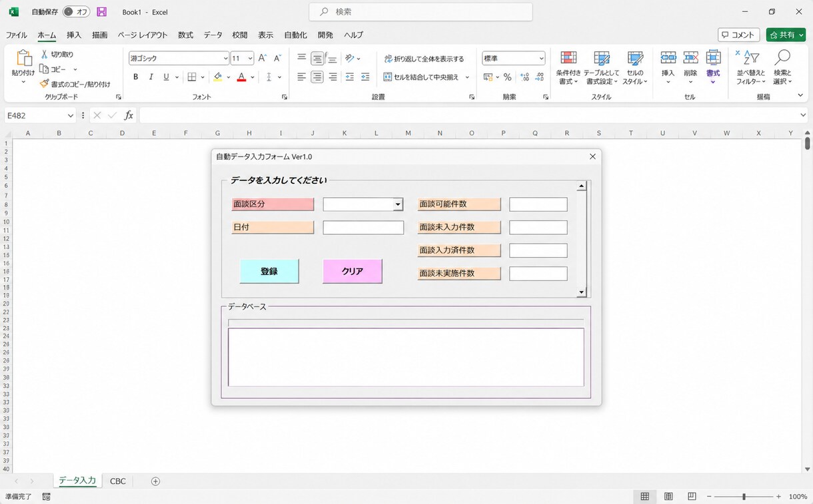
Task: Open Sort and Filter (並べ替えとフィルター)
Action: 750,69
